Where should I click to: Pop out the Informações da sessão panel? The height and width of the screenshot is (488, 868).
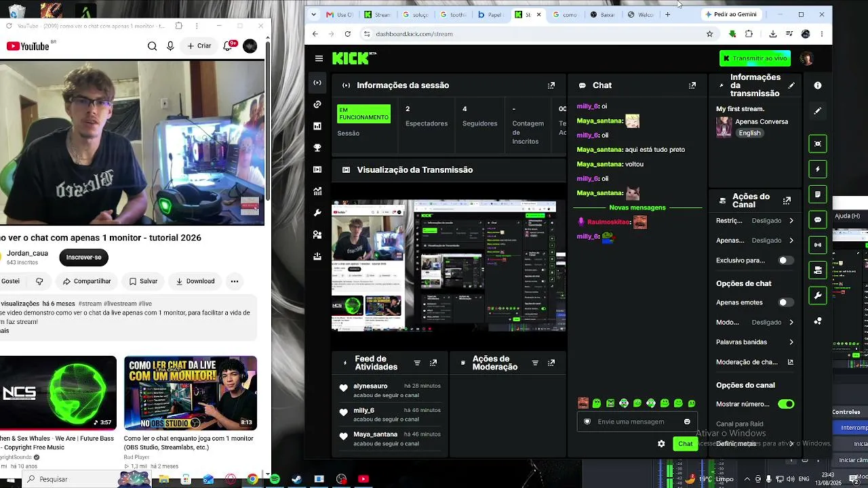click(x=551, y=85)
